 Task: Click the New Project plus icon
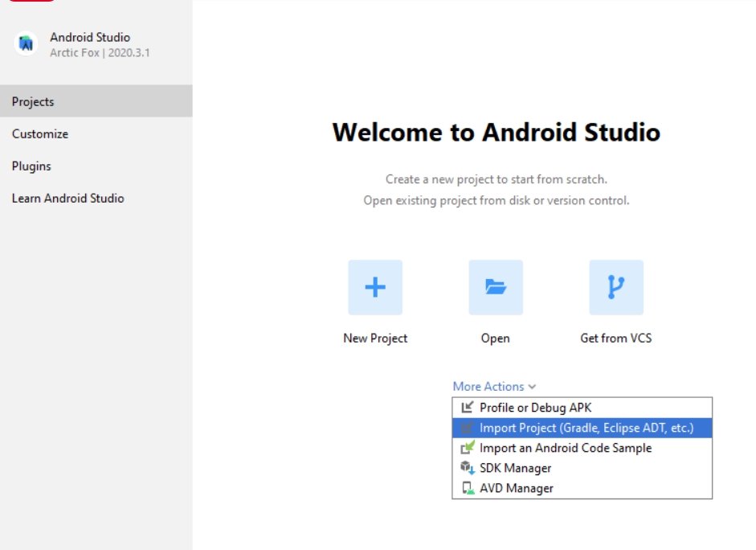pyautogui.click(x=375, y=287)
